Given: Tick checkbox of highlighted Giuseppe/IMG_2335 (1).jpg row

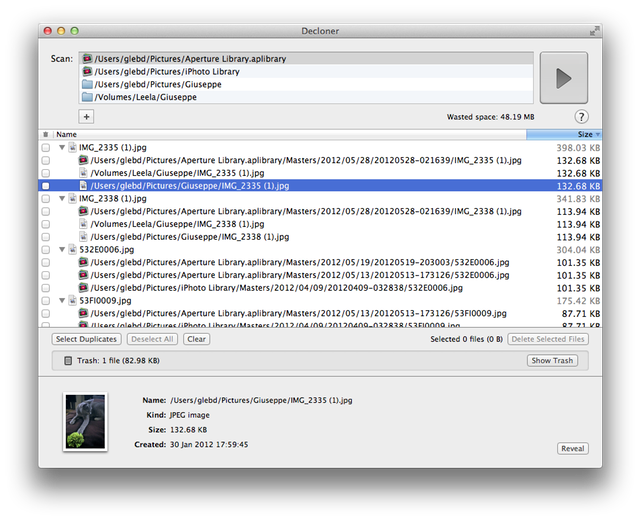Looking at the screenshot, I should pyautogui.click(x=45, y=186).
